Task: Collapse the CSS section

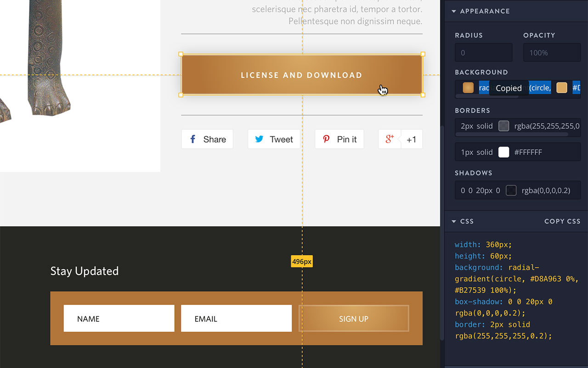Action: tap(454, 221)
